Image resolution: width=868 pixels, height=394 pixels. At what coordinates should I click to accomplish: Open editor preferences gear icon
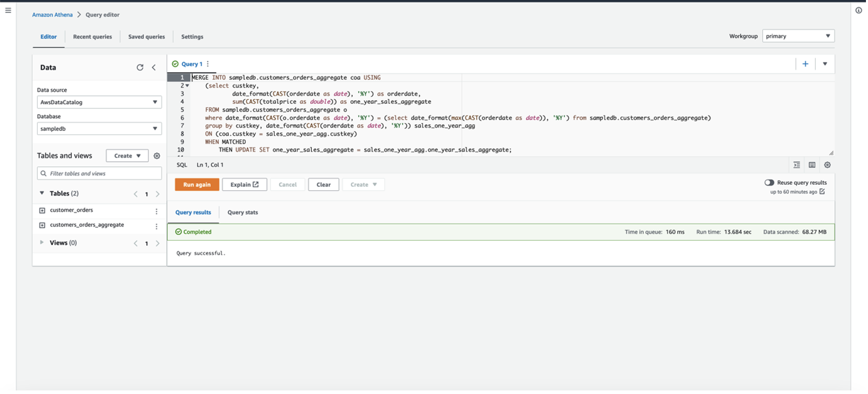[828, 165]
